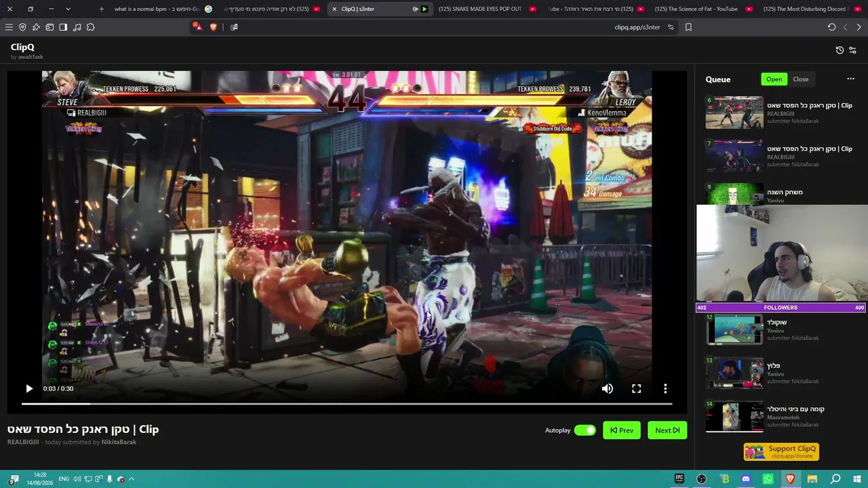Open the extensions puzzle icon
868x488 pixels.
[90, 27]
